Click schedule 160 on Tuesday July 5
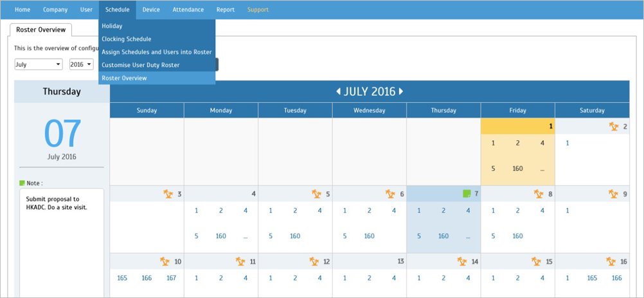 295,236
